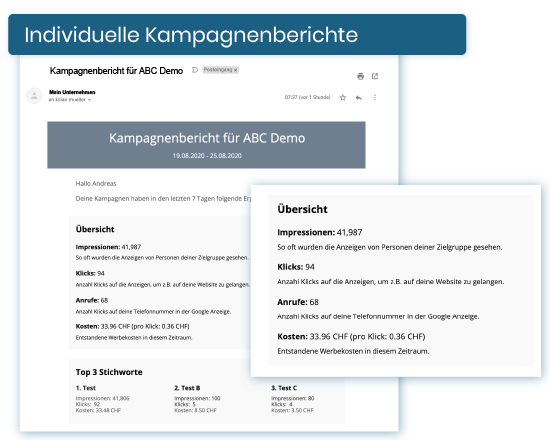Expand recipient details arrow after 'an kilian mueller'
The image size is (550, 440).
[89, 100]
